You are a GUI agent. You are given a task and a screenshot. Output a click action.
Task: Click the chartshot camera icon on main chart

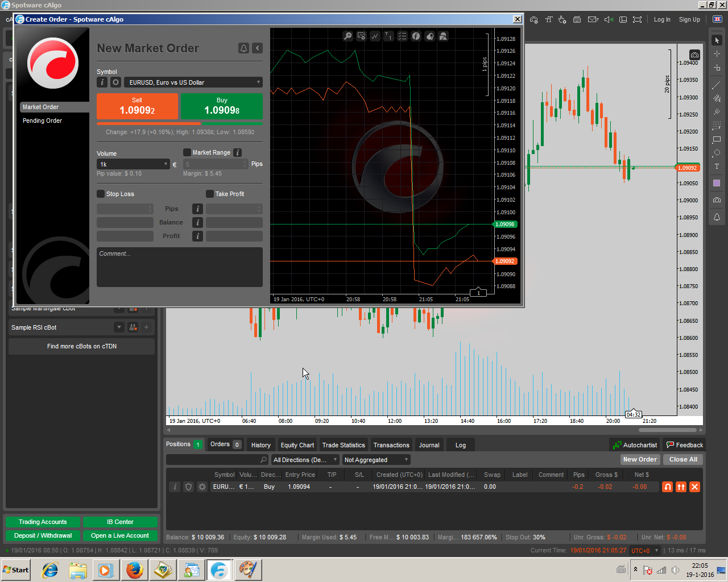pos(694,55)
